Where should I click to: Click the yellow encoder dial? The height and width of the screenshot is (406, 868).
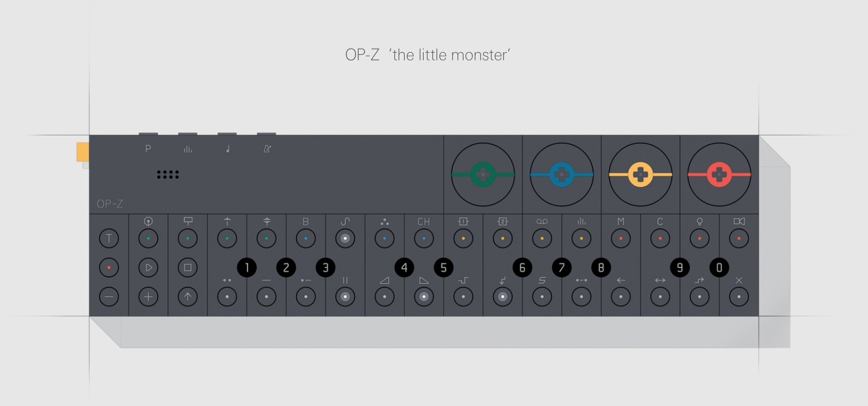tap(640, 175)
